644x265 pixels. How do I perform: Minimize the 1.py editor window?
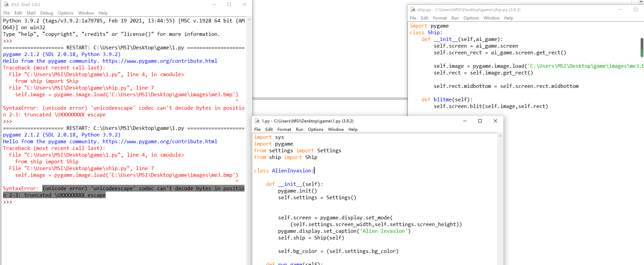[465, 121]
